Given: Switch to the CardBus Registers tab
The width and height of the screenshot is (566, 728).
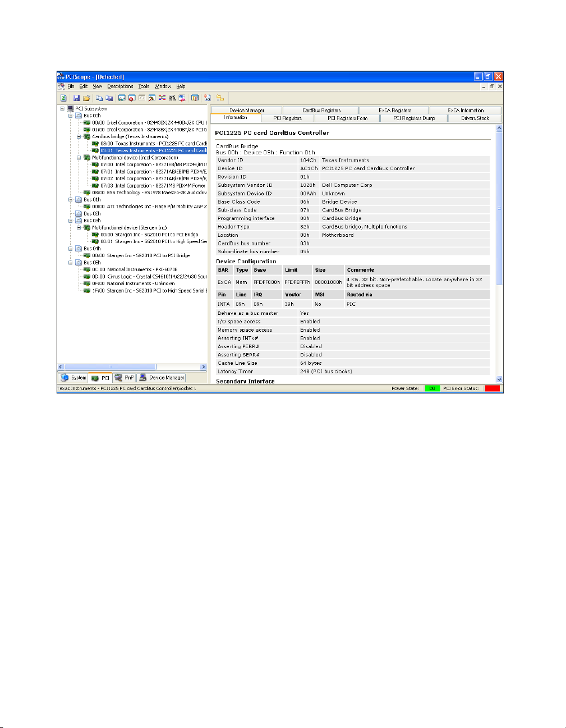Looking at the screenshot, I should coord(321,111).
